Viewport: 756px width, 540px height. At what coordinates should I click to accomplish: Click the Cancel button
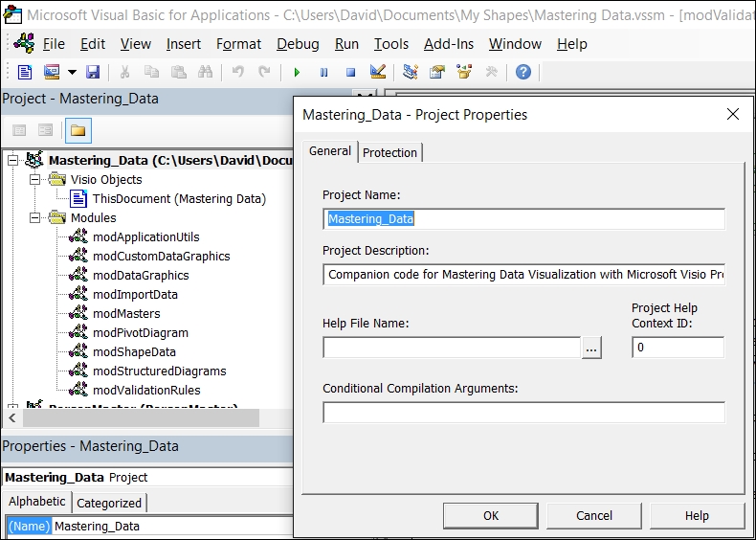coord(594,516)
